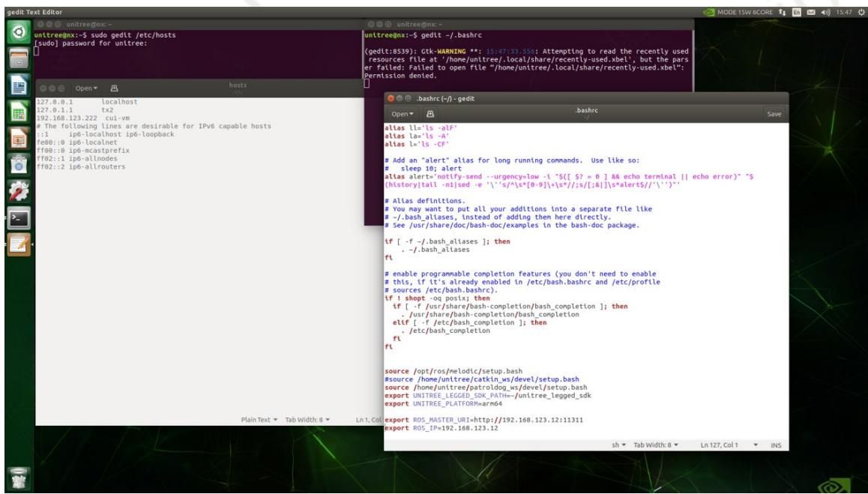This screenshot has height=494, width=868.
Task: Open the Trash from the dock
Action: point(18,478)
